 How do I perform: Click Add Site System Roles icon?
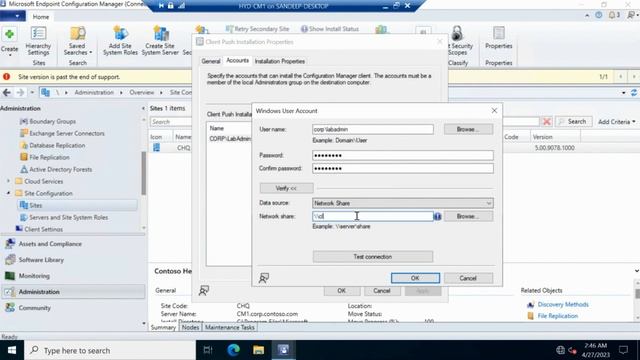tap(120, 41)
